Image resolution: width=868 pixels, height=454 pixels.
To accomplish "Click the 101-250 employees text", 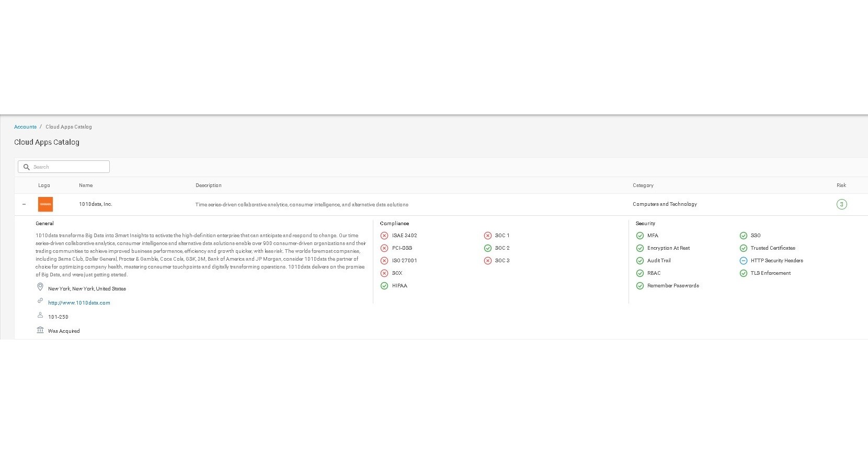I will (x=58, y=317).
